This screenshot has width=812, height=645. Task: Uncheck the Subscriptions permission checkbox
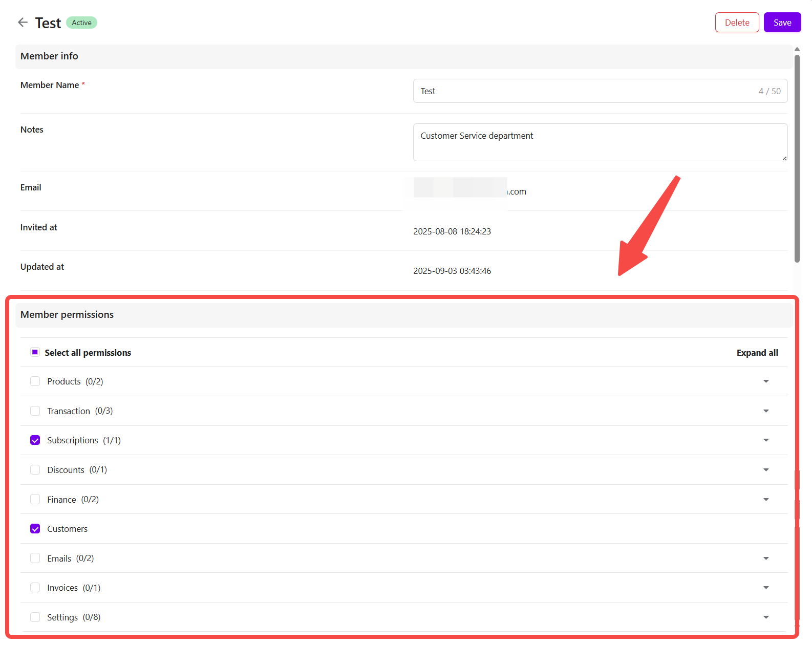tap(35, 440)
